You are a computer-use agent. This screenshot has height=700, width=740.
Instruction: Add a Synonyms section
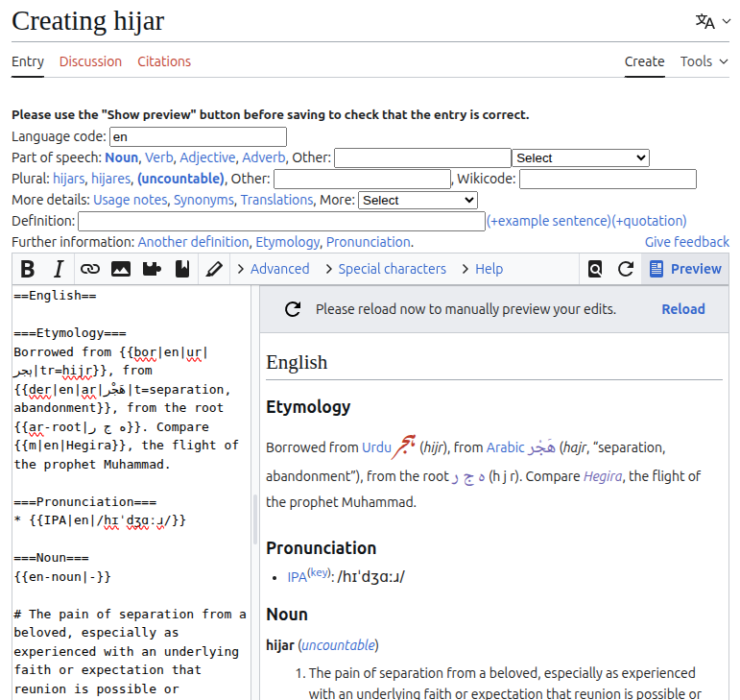[x=203, y=200]
